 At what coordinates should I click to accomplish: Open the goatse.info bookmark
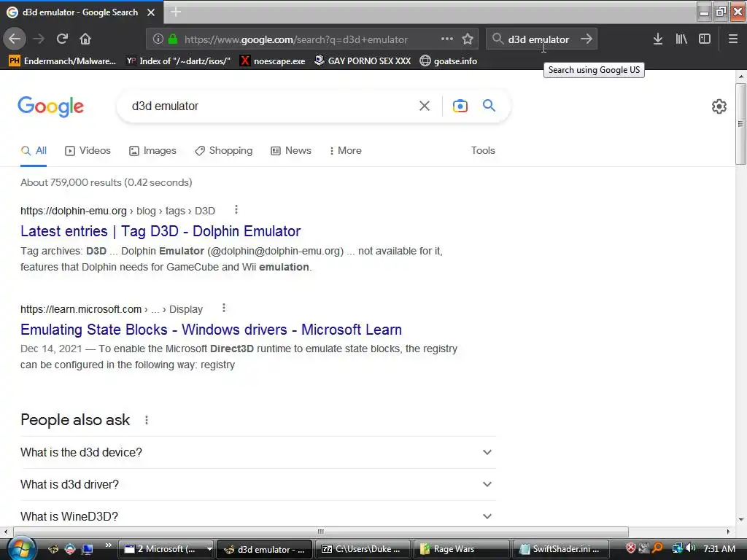coord(449,61)
